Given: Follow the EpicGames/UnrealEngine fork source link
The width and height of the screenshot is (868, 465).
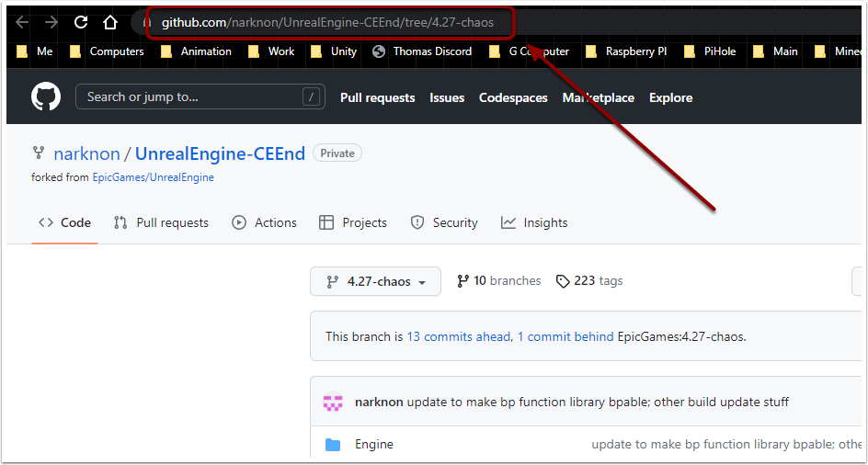Looking at the screenshot, I should coord(154,177).
